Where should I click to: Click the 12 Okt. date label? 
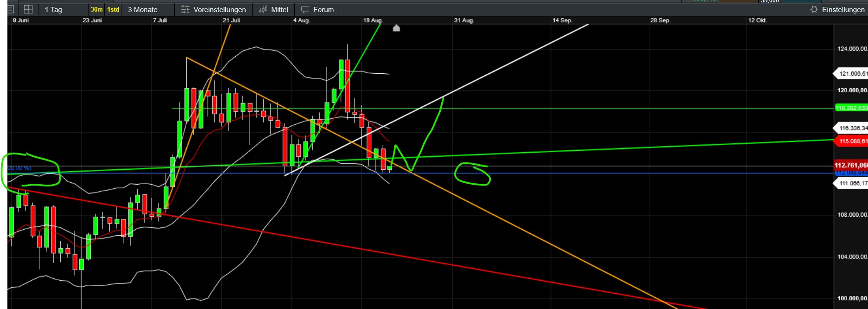758,20
